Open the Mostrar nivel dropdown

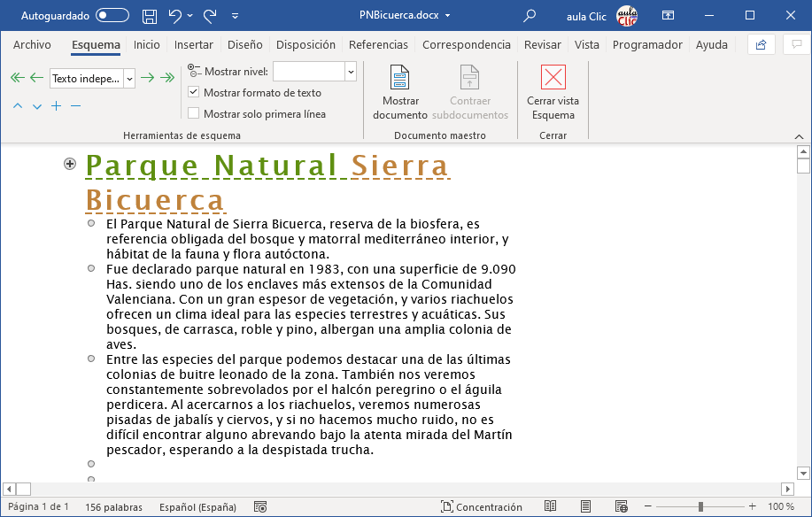click(x=350, y=71)
